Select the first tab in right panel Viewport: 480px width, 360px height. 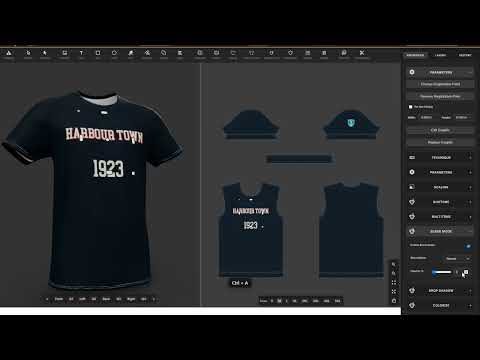[x=415, y=55]
